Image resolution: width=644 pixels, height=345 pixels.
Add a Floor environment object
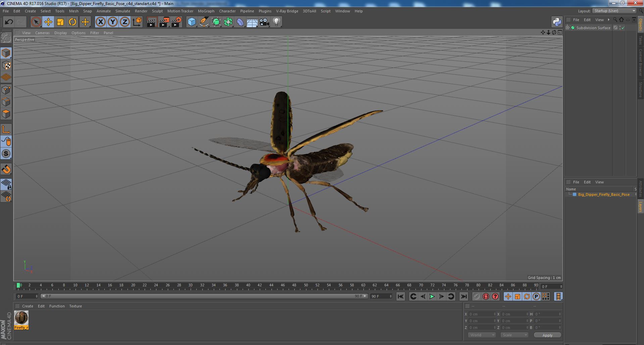(x=252, y=22)
